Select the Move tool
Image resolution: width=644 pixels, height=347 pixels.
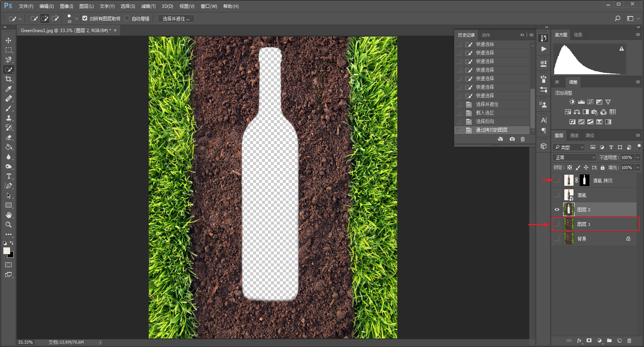tap(9, 40)
